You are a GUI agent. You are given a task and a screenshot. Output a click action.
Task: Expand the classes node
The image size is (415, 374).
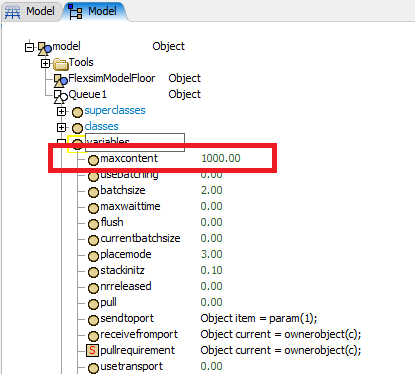pyautogui.click(x=61, y=127)
